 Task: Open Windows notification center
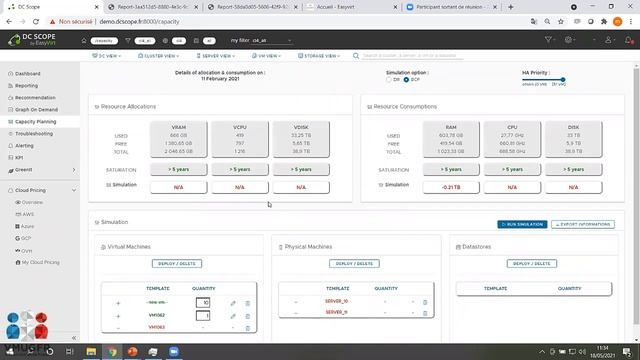627,351
